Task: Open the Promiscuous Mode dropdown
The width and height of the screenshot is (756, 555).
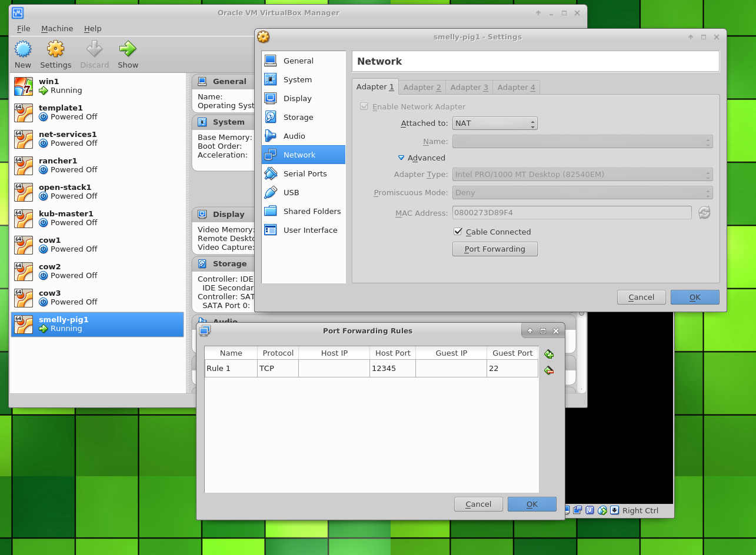Action: pos(582,193)
